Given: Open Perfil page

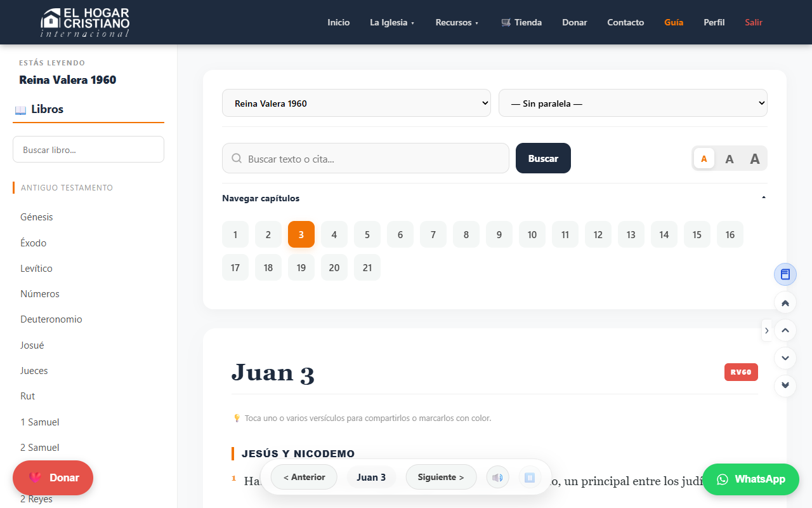Looking at the screenshot, I should (714, 22).
